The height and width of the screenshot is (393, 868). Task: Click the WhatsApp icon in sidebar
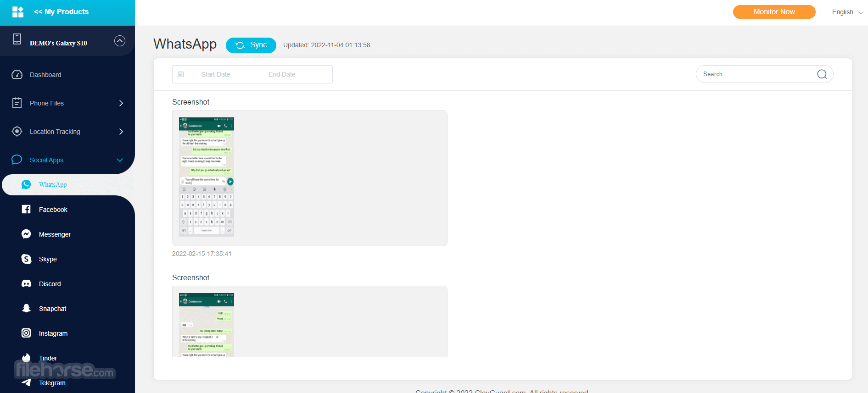[x=26, y=184]
